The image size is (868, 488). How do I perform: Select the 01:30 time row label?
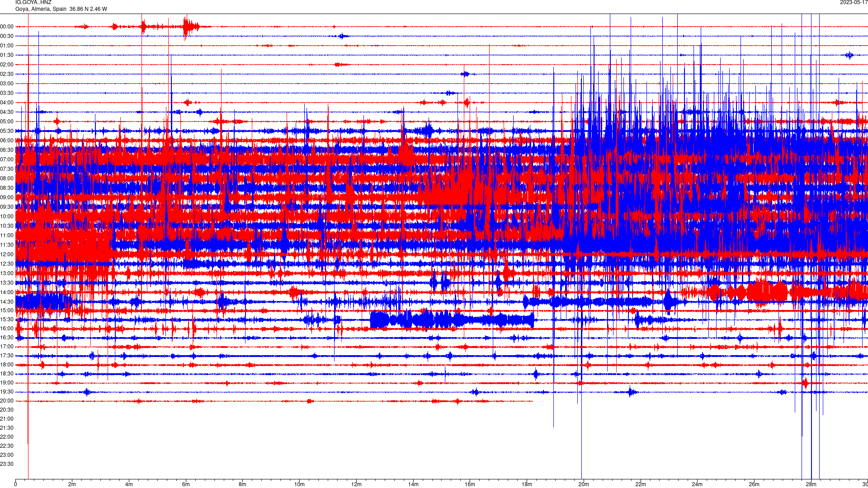coord(7,55)
